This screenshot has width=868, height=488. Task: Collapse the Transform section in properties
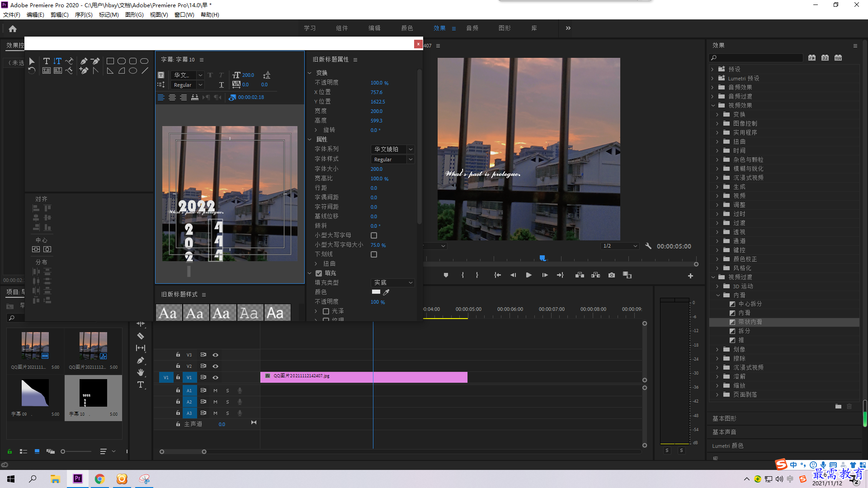[310, 73]
